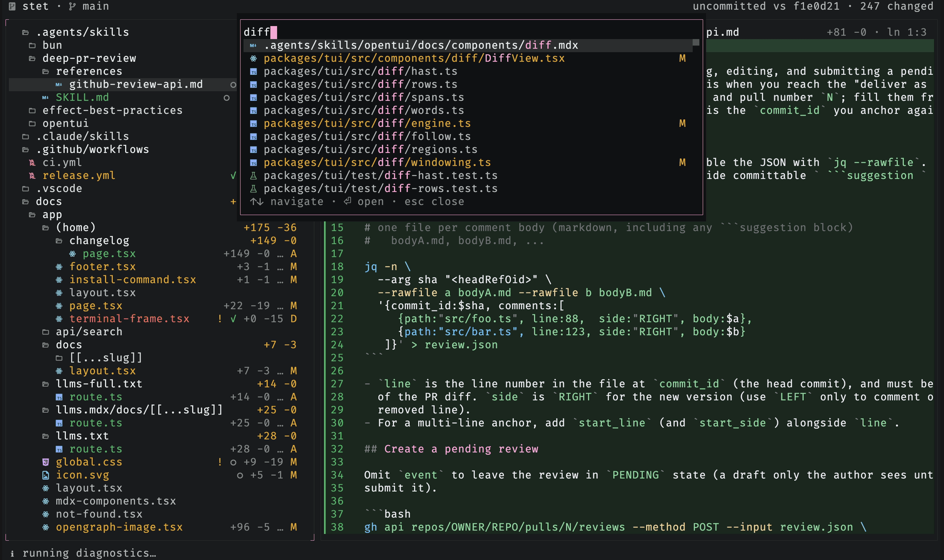Click the navigate hint in finder footer
This screenshot has width=944, height=560.
(287, 202)
